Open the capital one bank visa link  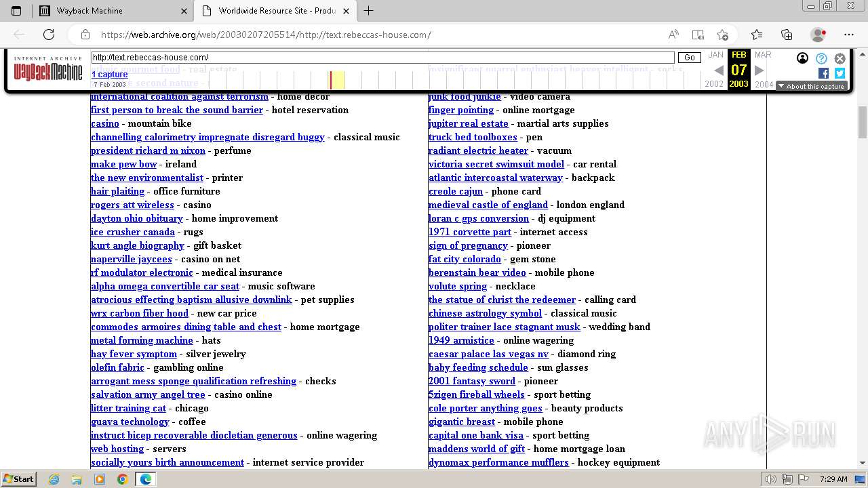476,435
